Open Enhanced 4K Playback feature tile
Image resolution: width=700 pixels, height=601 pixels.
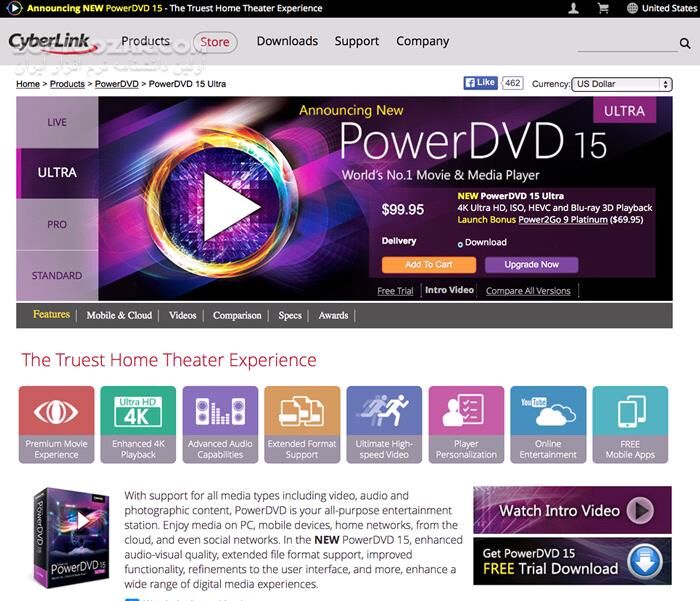[x=138, y=425]
